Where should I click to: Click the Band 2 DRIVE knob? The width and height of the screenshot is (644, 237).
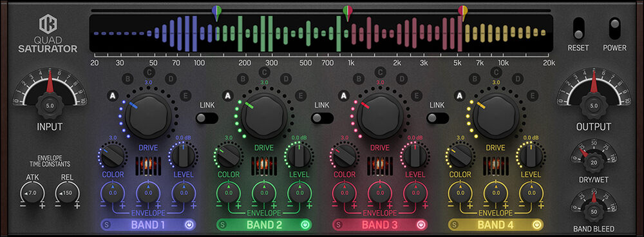[x=264, y=115]
